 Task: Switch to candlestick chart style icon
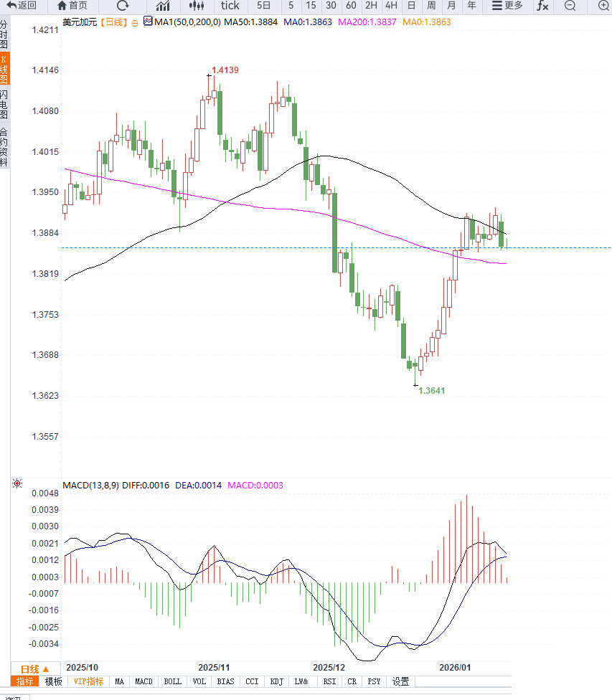click(196, 6)
